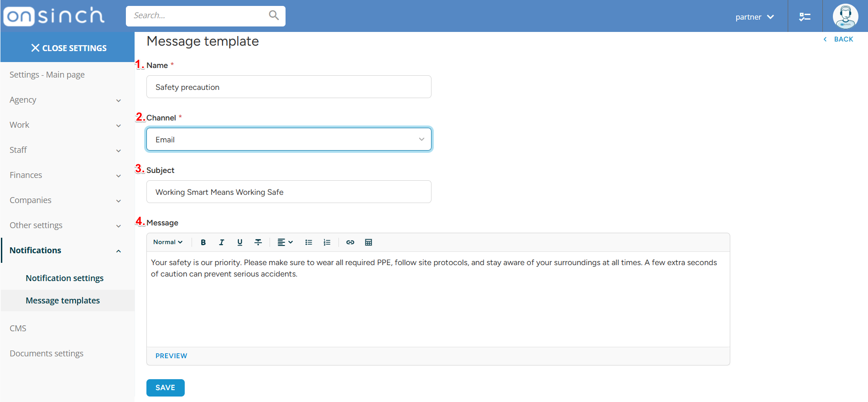Click the OnSinch logo
Screen dimensions: 868x402
[x=54, y=16]
